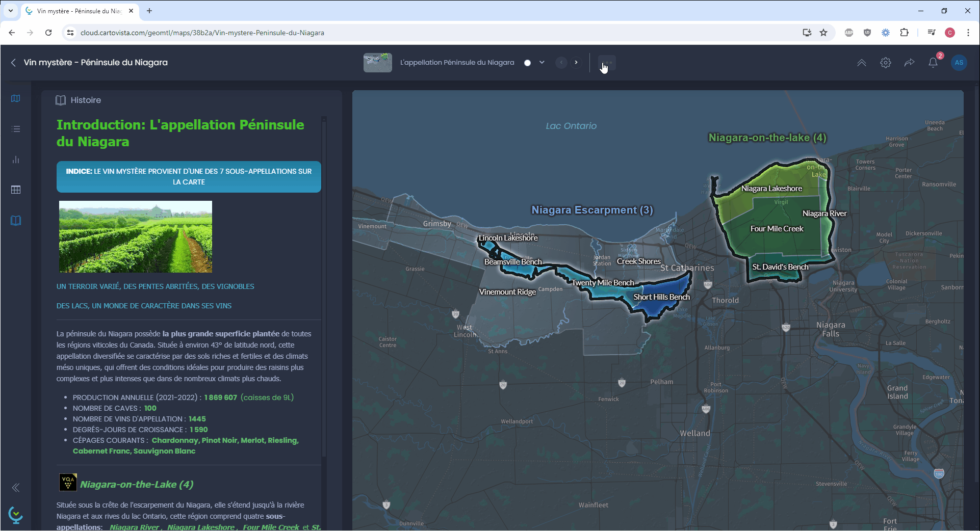980x531 pixels.
Task: Click the Niagara Escarpment (3) map label
Action: [x=592, y=210]
